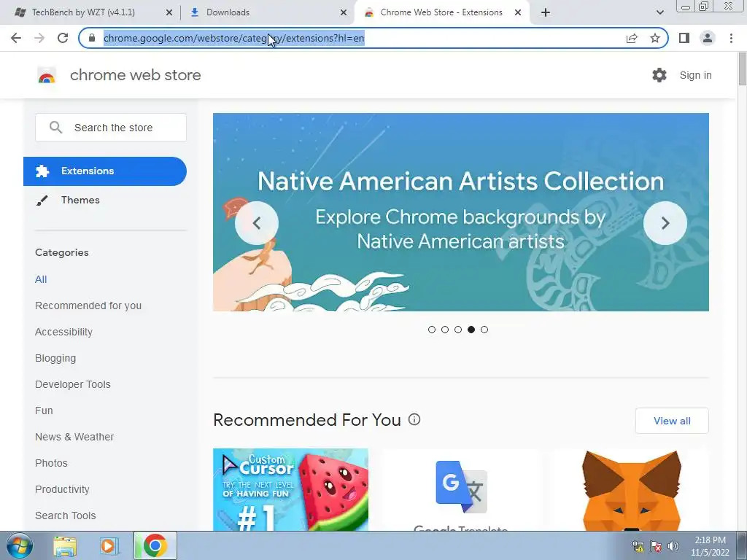747x560 pixels.
Task: Click the Chrome icon in the taskbar
Action: (155, 546)
